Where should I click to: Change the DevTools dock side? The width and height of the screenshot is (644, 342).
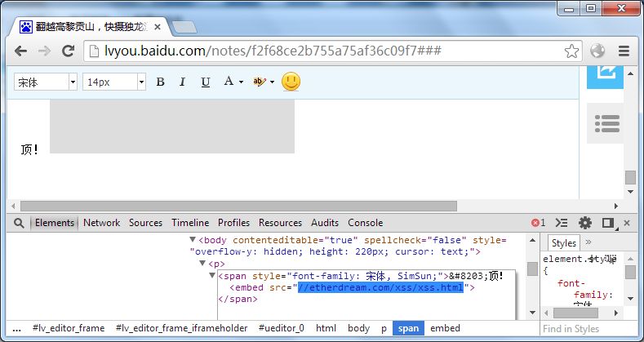608,223
